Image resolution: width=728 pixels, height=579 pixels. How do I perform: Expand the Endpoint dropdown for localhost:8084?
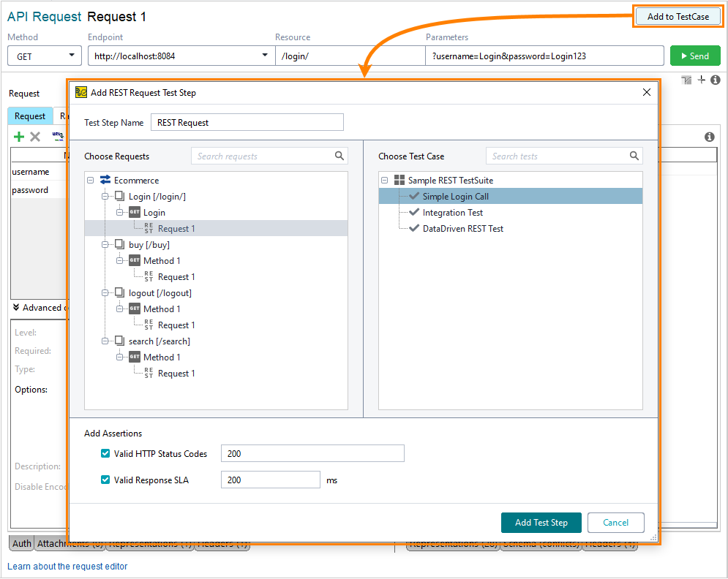pos(266,55)
